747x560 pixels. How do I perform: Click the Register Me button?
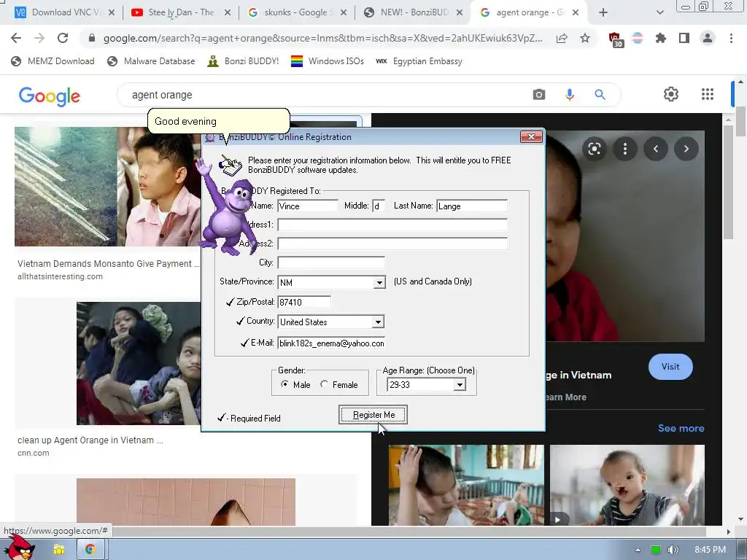click(373, 415)
